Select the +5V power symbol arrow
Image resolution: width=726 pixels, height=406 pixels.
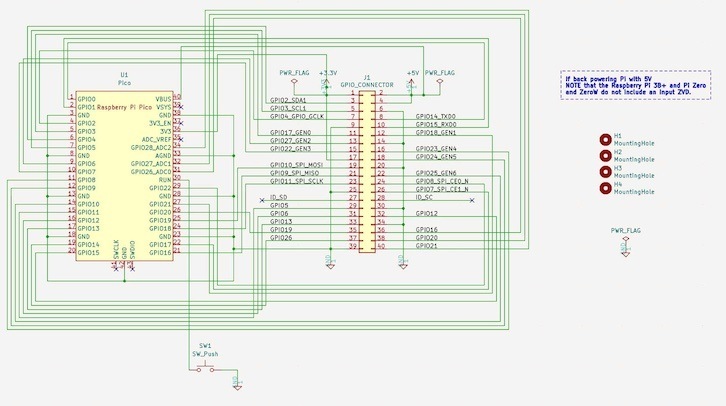(x=411, y=83)
